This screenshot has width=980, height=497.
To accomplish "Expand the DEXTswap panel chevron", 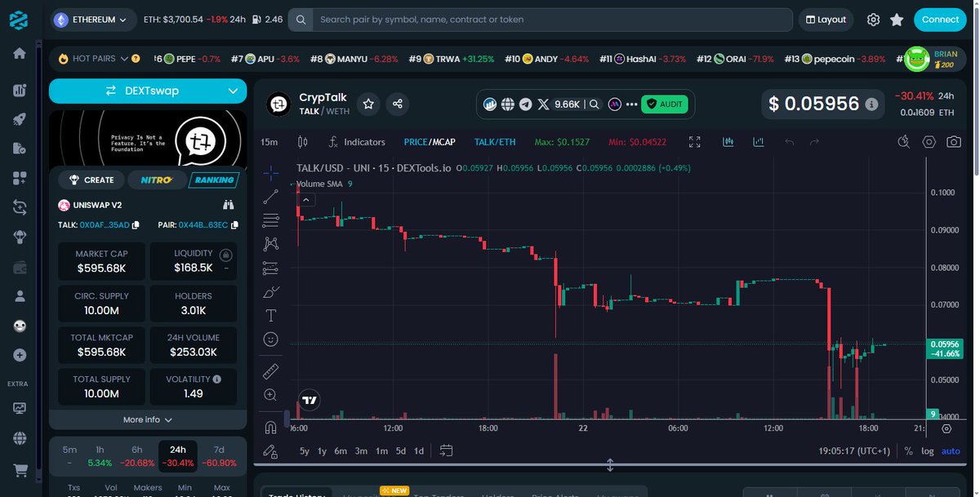I will (233, 91).
